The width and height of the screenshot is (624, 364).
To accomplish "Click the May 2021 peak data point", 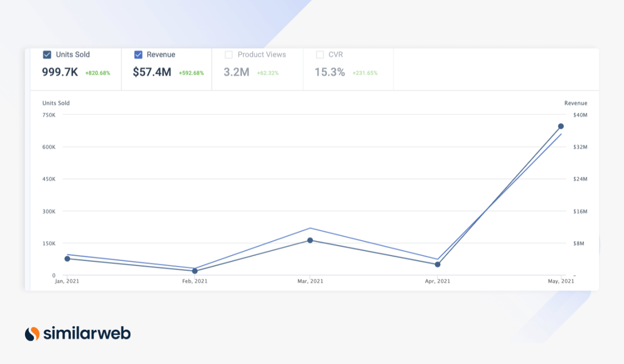I will pos(560,126).
